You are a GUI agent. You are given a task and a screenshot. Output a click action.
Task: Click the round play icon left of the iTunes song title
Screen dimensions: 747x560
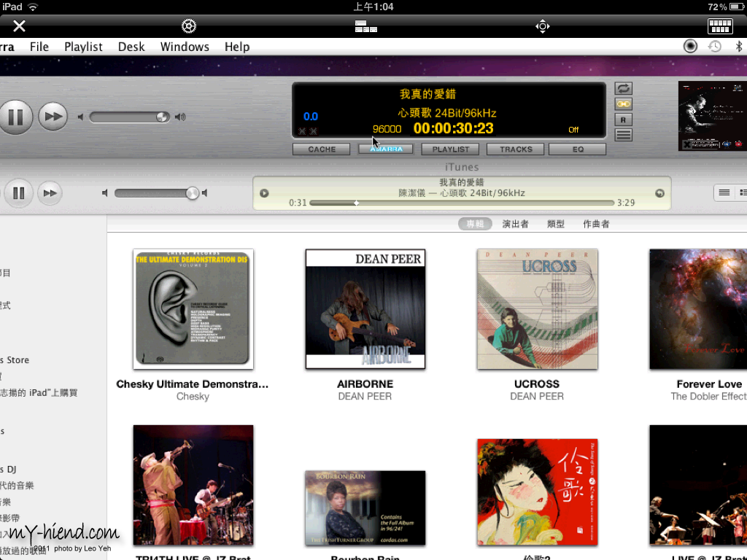[x=264, y=193]
